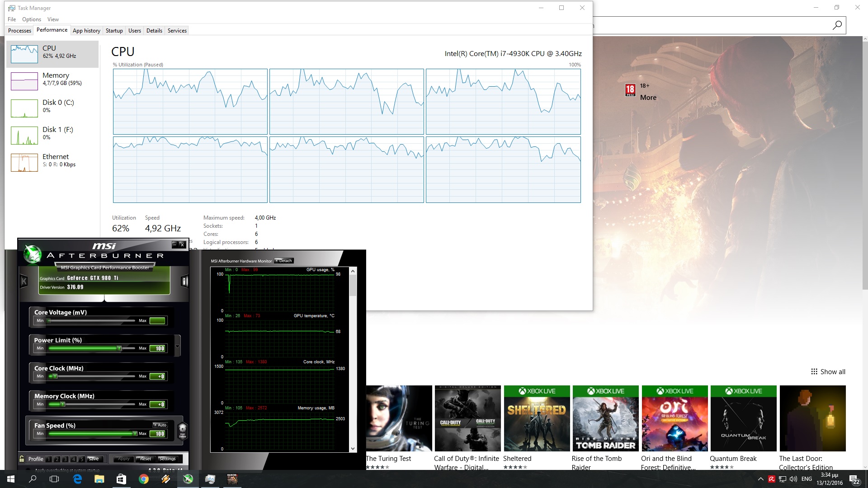Viewport: 868px width, 488px height.
Task: Detach the Afterburner hardware monitor
Action: pyautogui.click(x=284, y=261)
